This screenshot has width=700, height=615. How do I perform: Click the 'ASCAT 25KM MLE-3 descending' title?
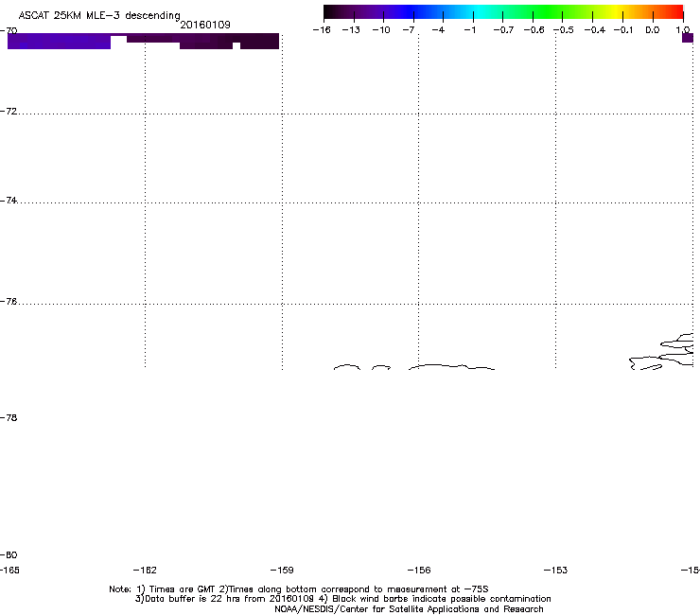99,15
